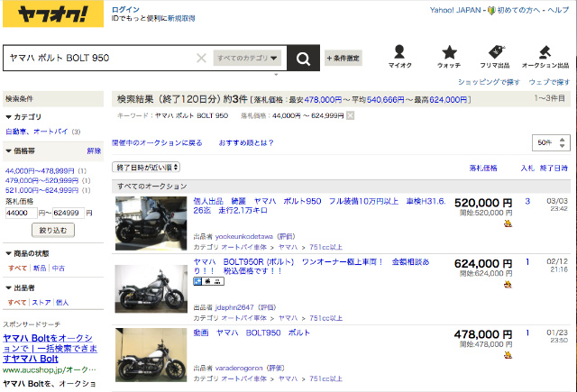Open the 50件 results-per-page dropdown
Viewport: 577px width, 392px height.
551,142
